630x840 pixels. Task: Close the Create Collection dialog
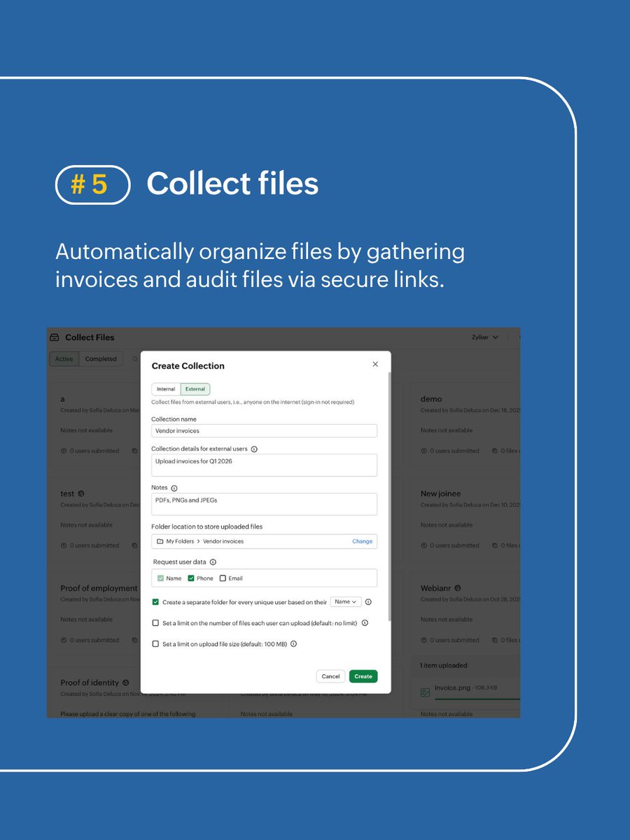(x=375, y=364)
